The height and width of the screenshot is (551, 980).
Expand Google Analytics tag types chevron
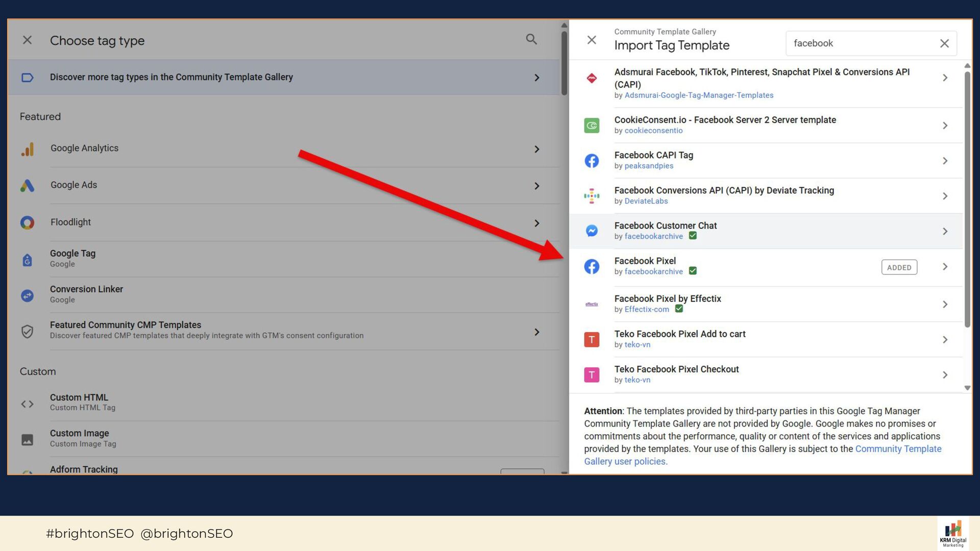click(x=536, y=149)
